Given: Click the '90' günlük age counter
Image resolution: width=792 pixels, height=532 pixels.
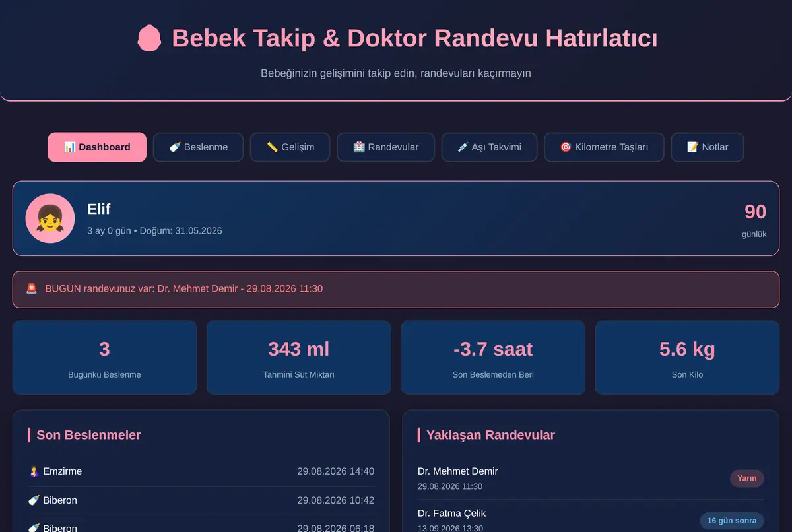Looking at the screenshot, I should tap(755, 212).
